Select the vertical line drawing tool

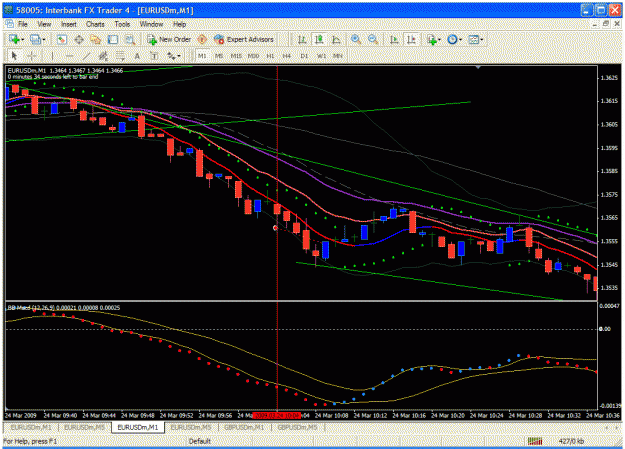click(x=52, y=56)
